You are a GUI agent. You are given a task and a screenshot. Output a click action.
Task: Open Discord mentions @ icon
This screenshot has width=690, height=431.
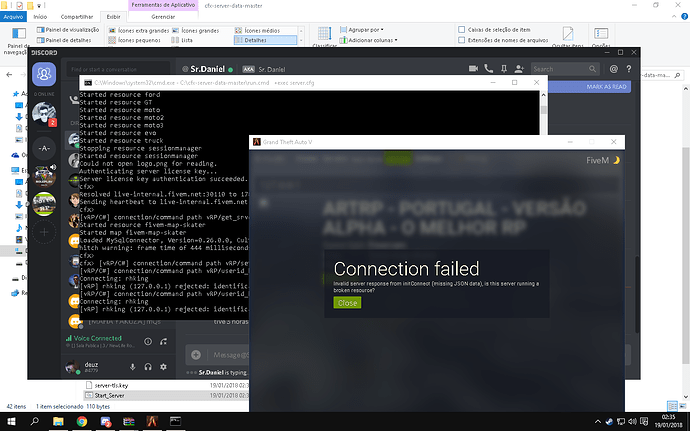pyautogui.click(x=613, y=69)
